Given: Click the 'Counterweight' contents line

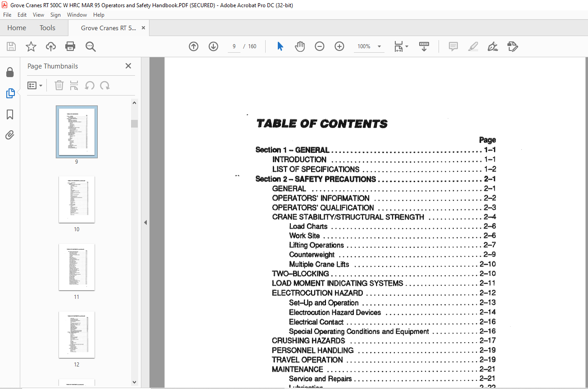Looking at the screenshot, I should tap(393, 255).
